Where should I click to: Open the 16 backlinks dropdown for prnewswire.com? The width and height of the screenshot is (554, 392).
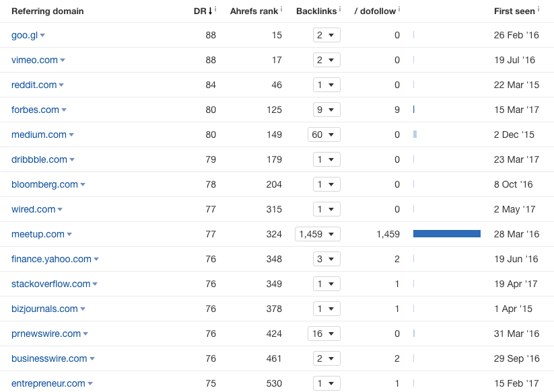tap(324, 334)
